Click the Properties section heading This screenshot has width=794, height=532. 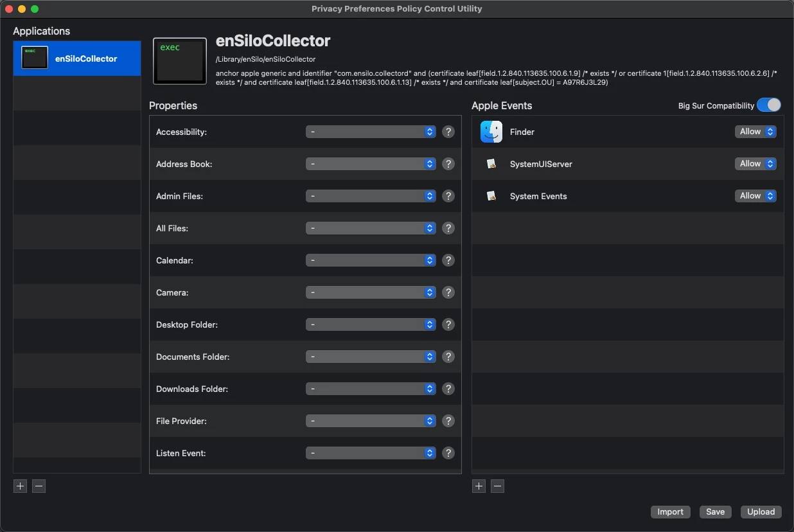[x=173, y=105]
